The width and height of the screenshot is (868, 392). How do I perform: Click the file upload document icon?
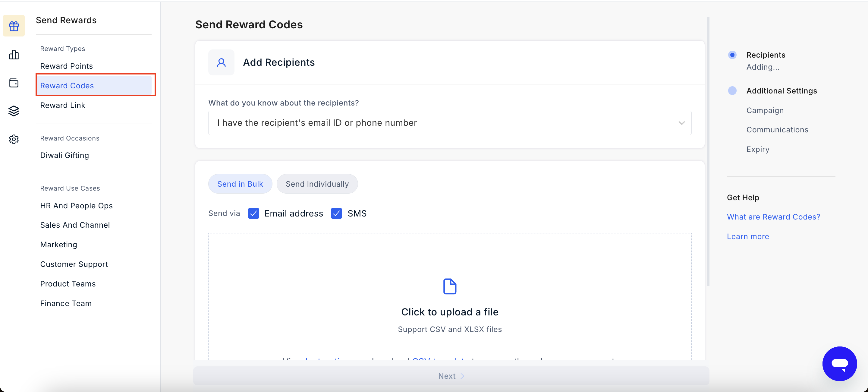tap(449, 286)
